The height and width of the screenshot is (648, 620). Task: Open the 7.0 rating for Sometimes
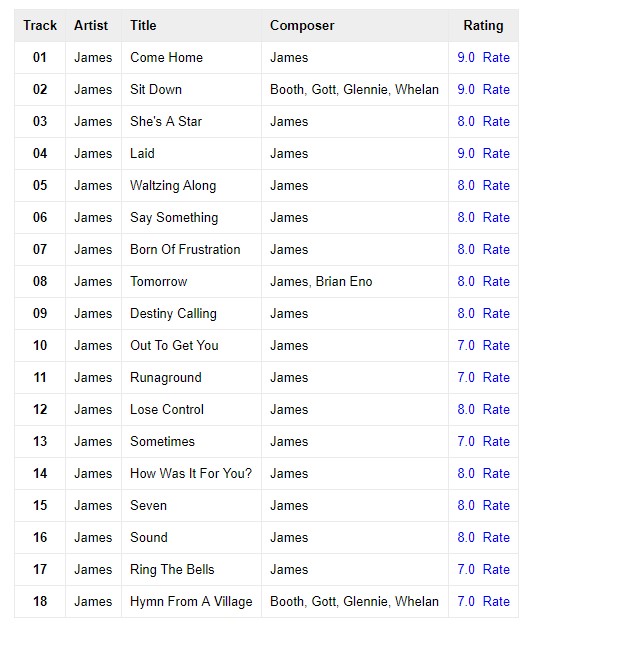(466, 441)
